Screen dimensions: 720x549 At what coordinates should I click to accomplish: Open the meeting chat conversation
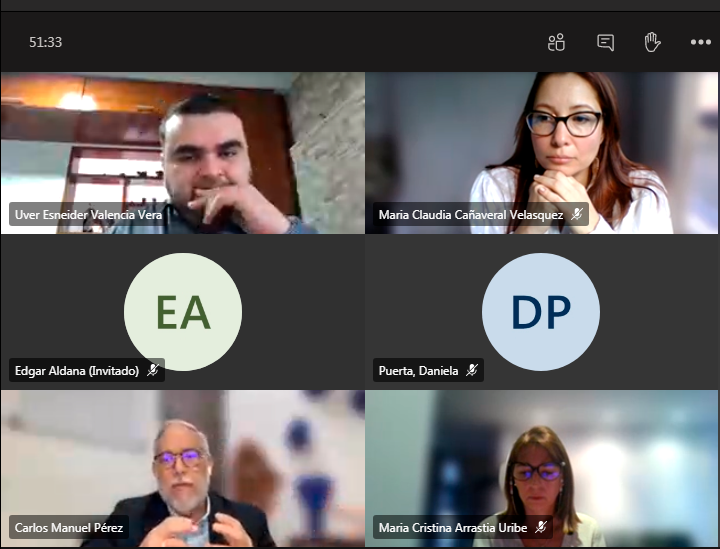[605, 42]
